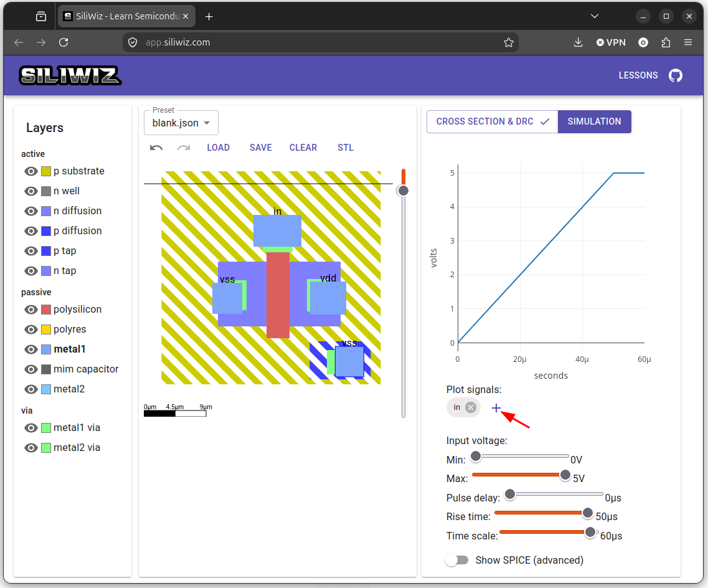This screenshot has width=708, height=588.
Task: Click the app.siliwiz.com address bar
Action: tap(321, 42)
